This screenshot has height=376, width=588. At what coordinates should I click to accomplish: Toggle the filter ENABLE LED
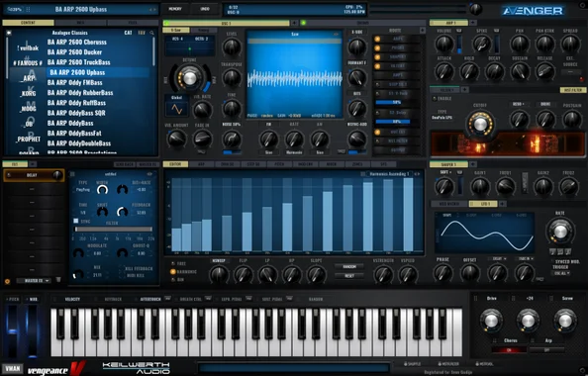point(435,99)
